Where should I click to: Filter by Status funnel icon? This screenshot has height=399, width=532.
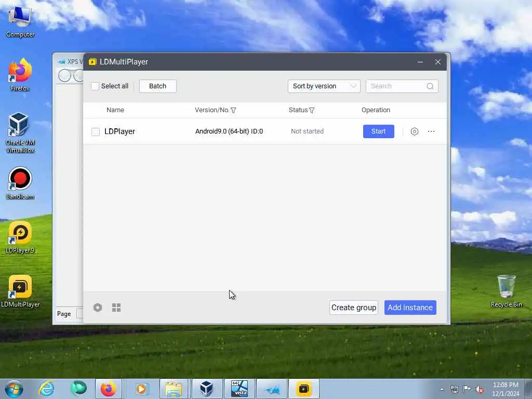click(312, 110)
